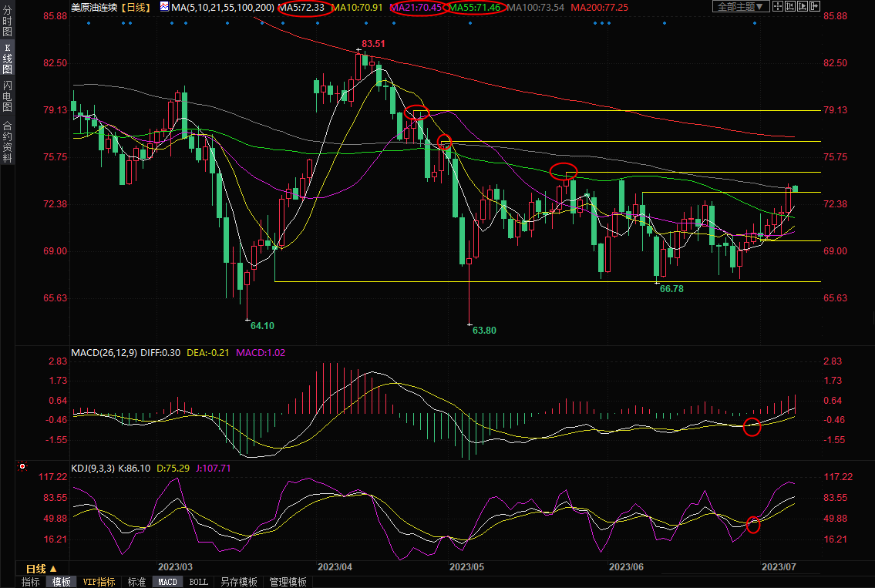
Task: Click the red sun icon beside KDJ
Action: click(22, 466)
